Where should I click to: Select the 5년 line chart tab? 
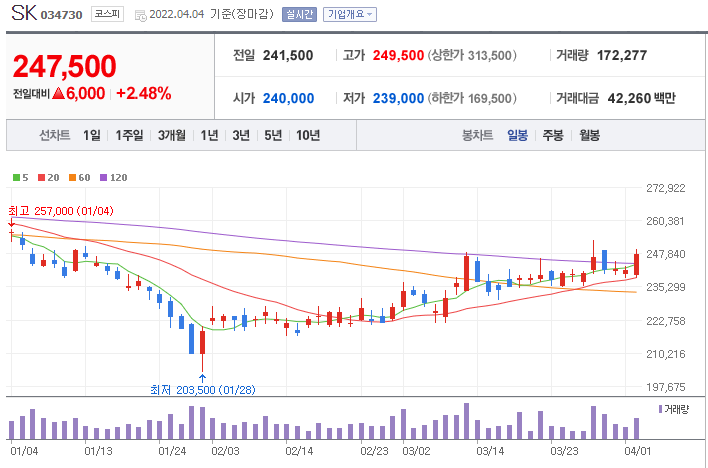273,135
